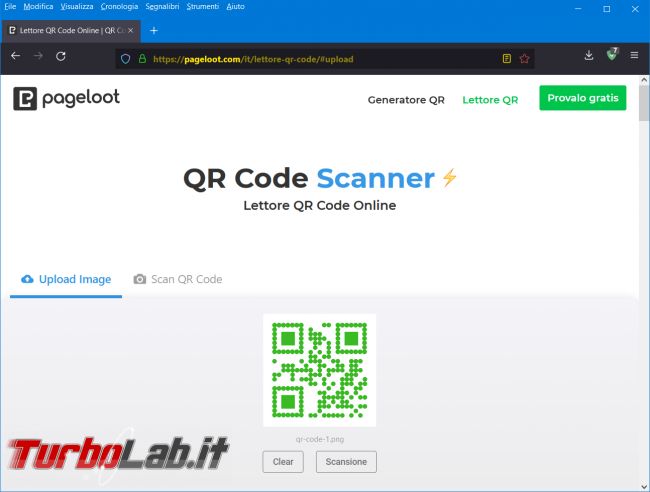Toggle reader view icon in address bar
This screenshot has width=650, height=492.
click(x=507, y=58)
